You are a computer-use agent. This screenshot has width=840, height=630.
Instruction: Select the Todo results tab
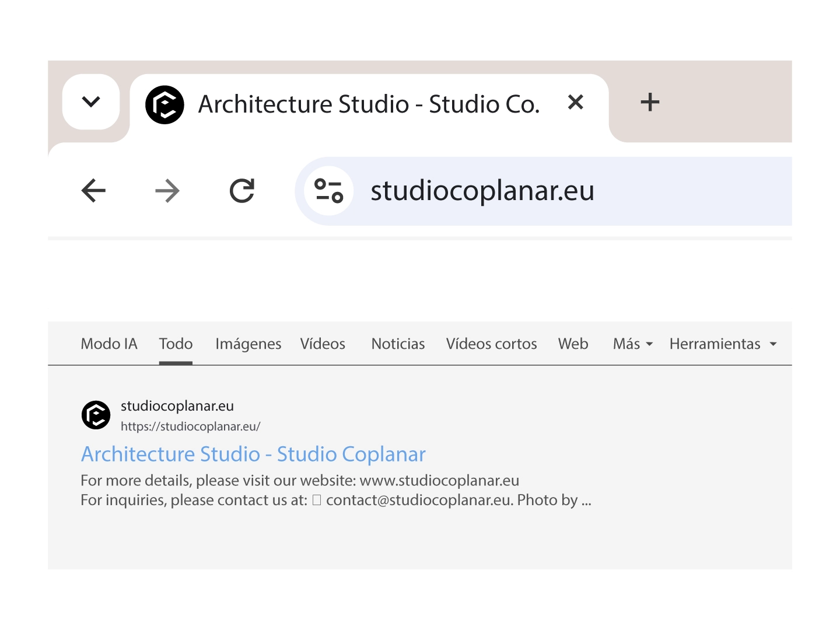[176, 344]
